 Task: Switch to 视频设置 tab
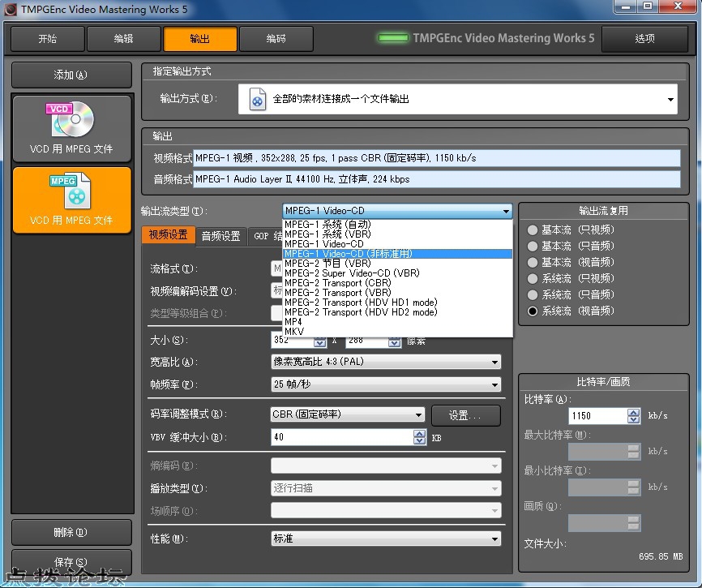tap(169, 235)
